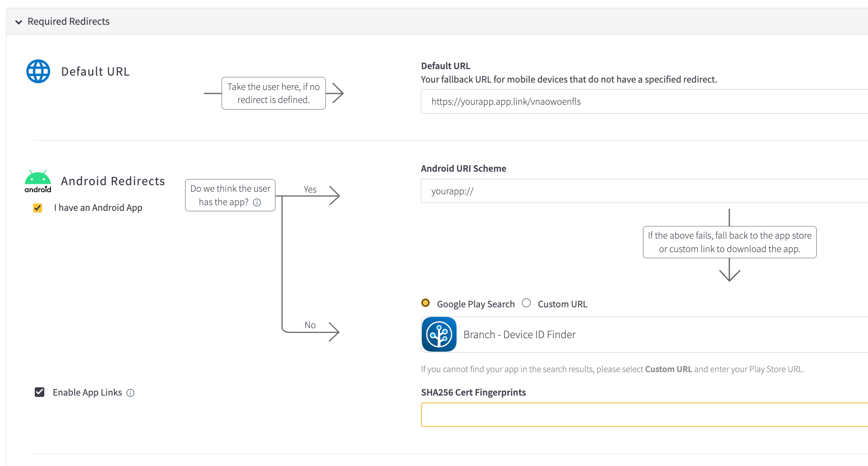Viewport: 868px width, 466px height.
Task: Collapse the Required Redirects section
Action: (x=19, y=22)
